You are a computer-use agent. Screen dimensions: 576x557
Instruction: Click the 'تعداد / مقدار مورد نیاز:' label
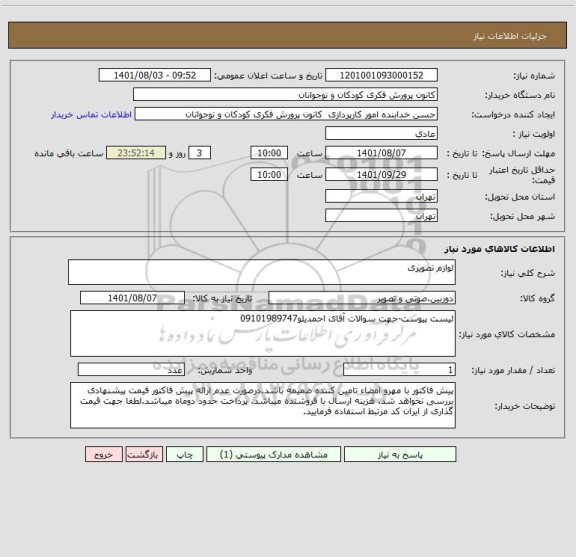coord(513,370)
